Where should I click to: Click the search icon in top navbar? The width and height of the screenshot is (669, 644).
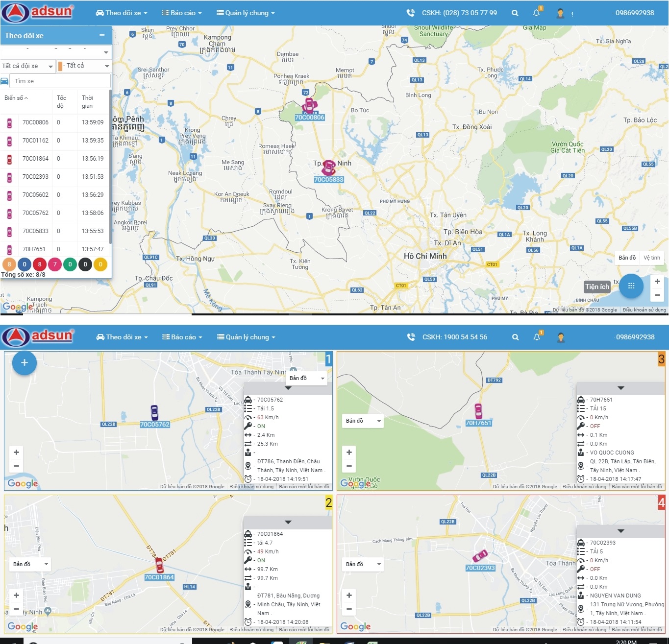click(515, 13)
